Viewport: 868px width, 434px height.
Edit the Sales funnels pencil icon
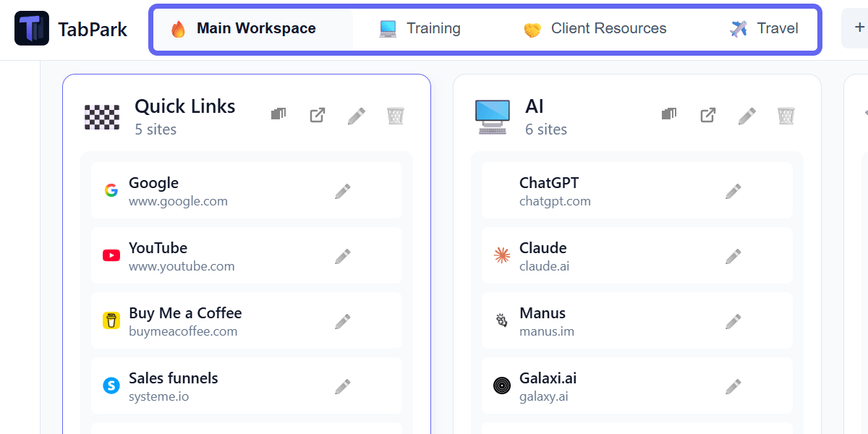(x=343, y=386)
